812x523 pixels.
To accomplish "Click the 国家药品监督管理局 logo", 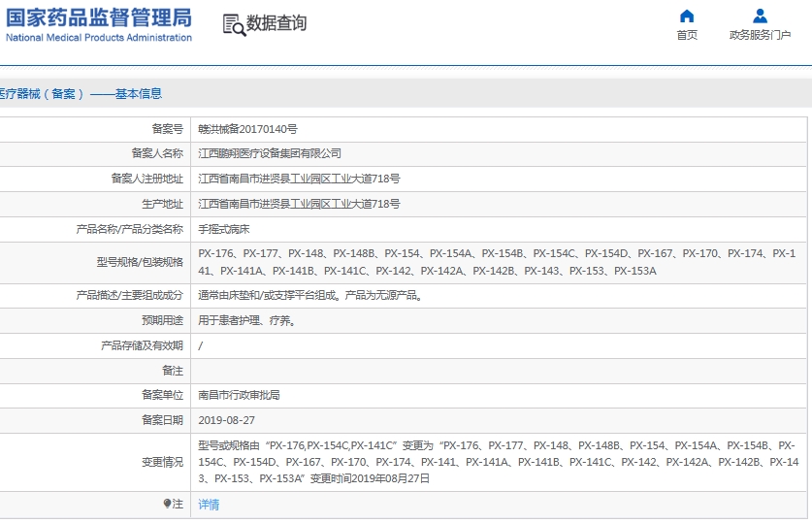I will (x=98, y=24).
